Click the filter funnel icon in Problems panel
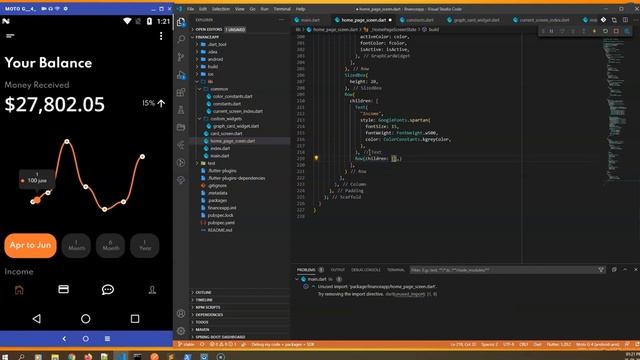The width and height of the screenshot is (640, 360). [x=601, y=270]
